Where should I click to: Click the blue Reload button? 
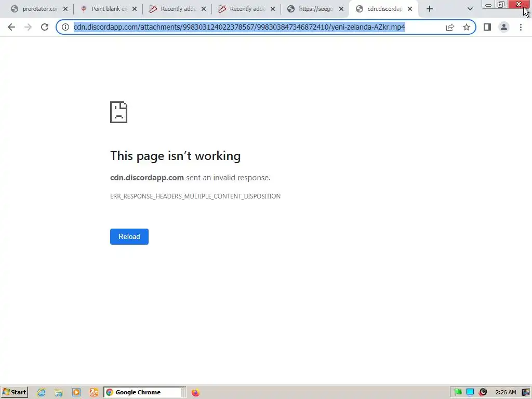tap(129, 236)
